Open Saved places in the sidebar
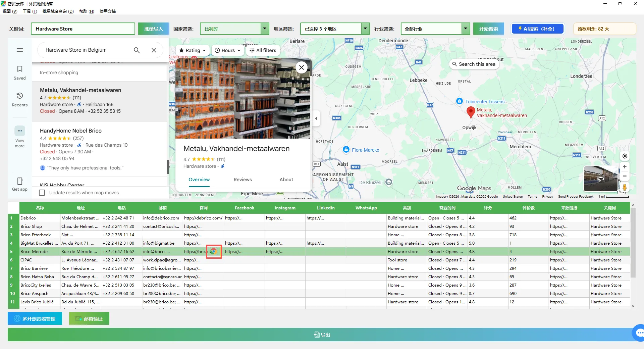 click(20, 72)
